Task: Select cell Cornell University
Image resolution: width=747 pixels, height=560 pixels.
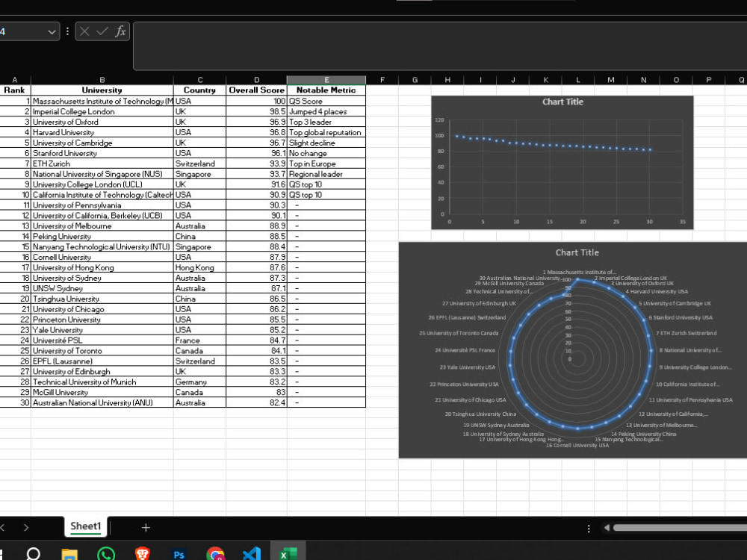Action: tap(102, 257)
